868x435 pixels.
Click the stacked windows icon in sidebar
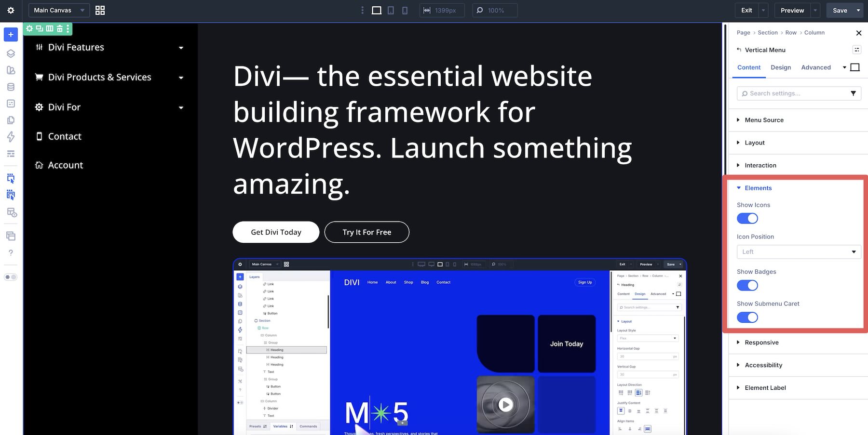[x=11, y=236]
